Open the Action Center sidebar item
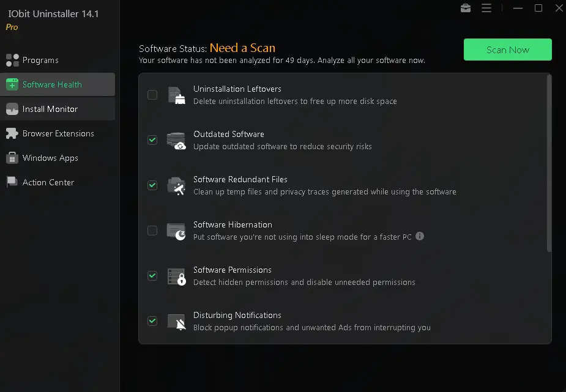This screenshot has width=566, height=392. (x=48, y=182)
